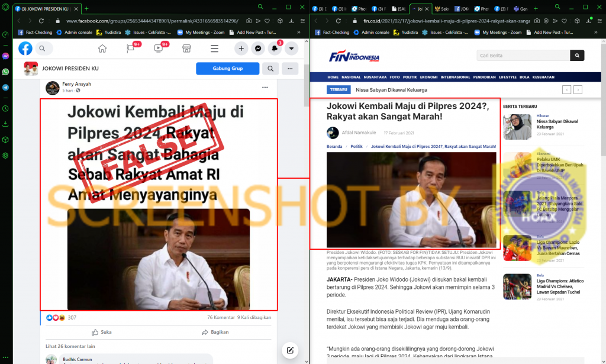Click Lihat 26 komentar lain link

(x=70, y=346)
